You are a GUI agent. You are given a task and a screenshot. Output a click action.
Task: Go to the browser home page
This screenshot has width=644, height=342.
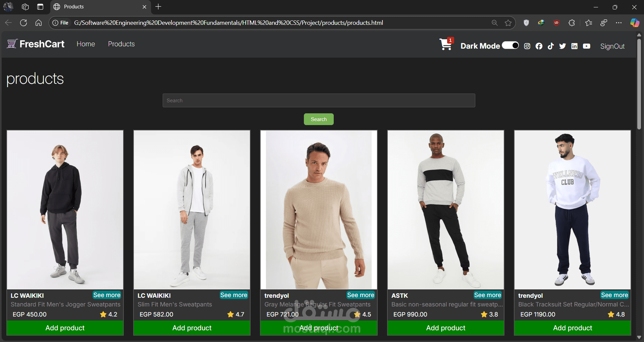(39, 23)
